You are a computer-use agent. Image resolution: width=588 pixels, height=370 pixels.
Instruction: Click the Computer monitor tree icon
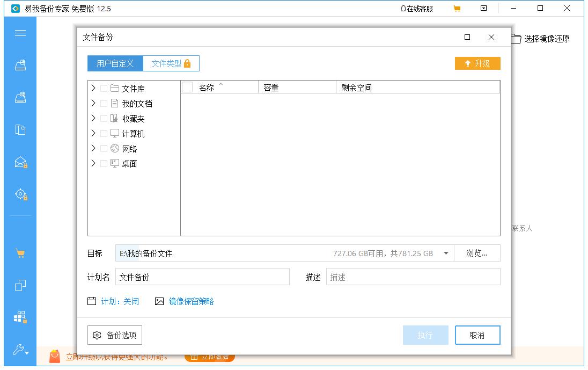click(115, 133)
